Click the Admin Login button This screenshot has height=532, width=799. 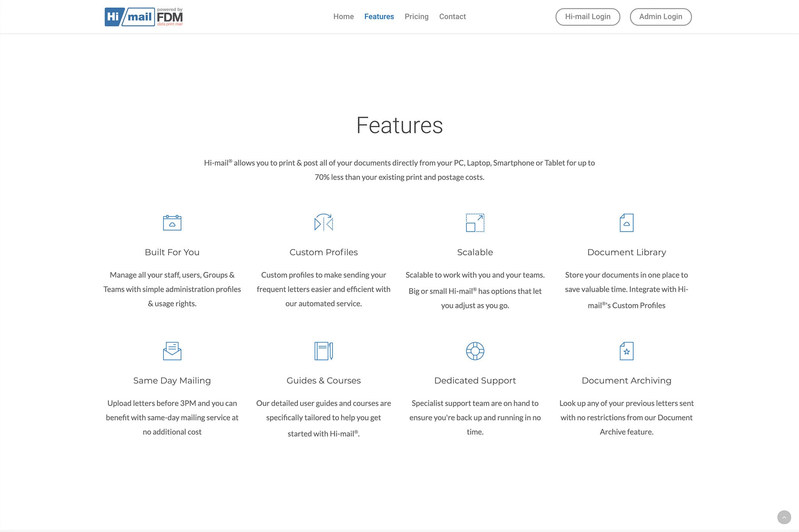point(661,17)
